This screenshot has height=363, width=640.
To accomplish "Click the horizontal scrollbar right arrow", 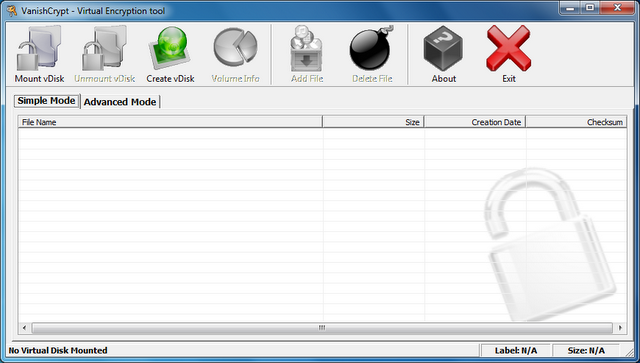I will 620,327.
